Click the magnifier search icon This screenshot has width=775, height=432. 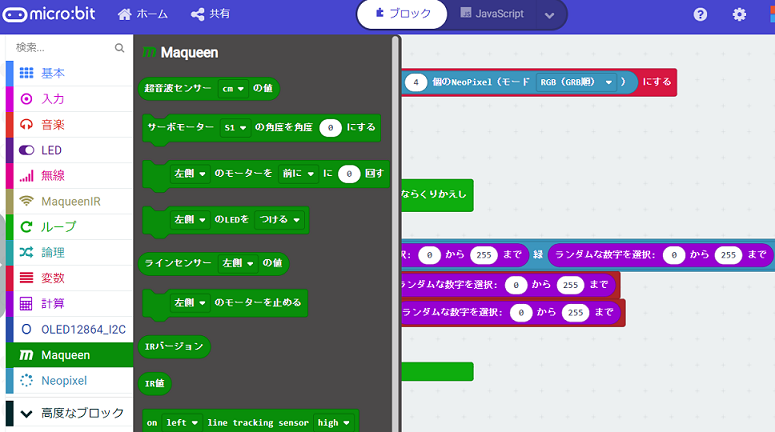tap(119, 47)
